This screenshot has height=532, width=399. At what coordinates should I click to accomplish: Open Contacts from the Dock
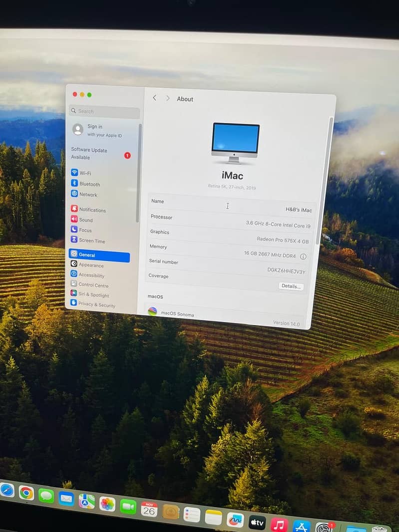[170, 512]
